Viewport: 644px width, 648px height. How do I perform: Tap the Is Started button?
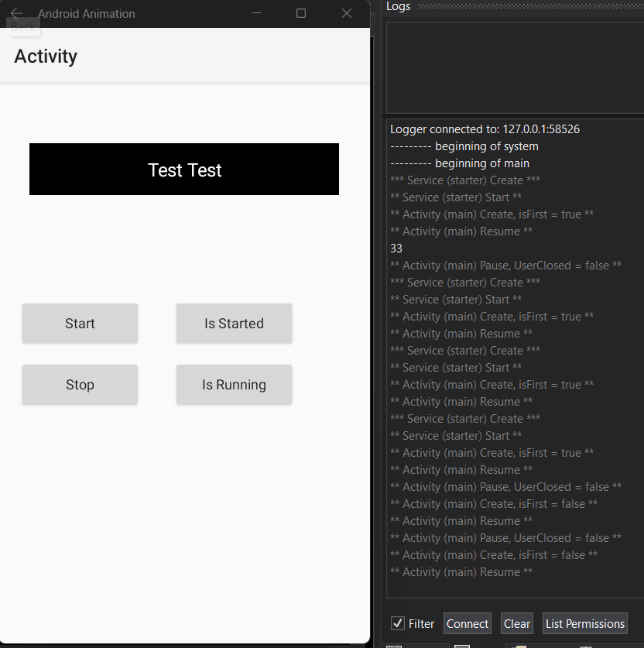234,324
